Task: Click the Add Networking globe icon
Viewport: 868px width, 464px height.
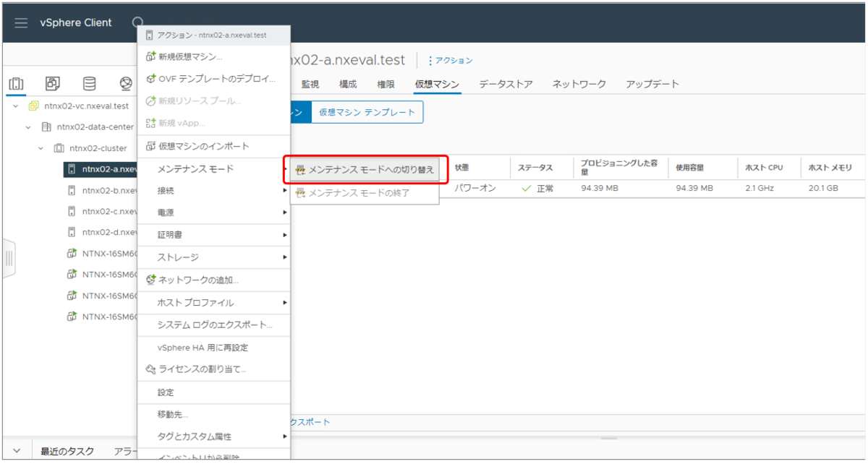Action: click(150, 280)
